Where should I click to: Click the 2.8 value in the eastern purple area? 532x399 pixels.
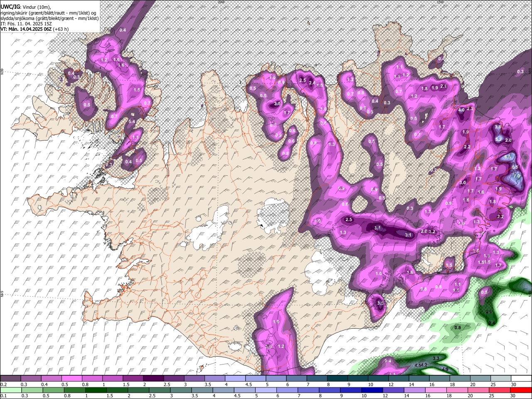click(x=508, y=140)
